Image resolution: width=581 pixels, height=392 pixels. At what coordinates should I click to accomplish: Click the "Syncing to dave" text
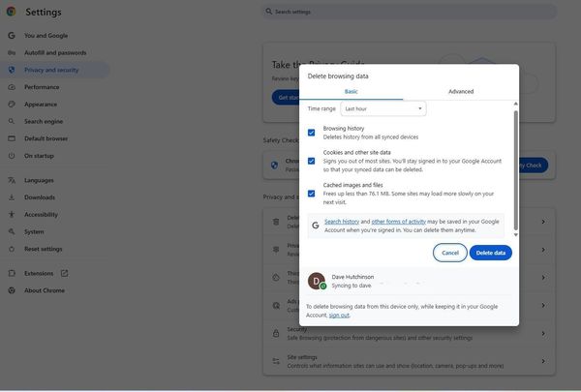click(352, 286)
